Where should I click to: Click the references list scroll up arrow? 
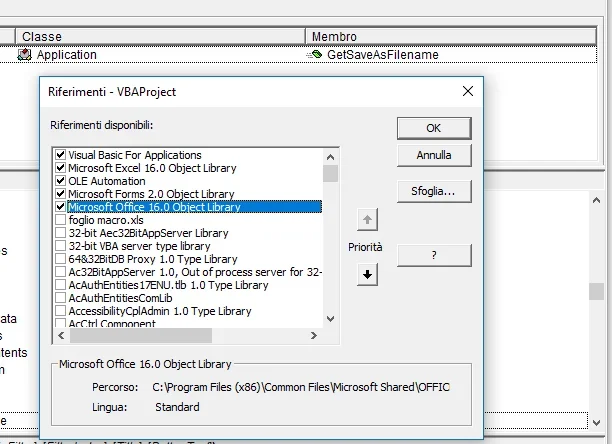click(331, 157)
